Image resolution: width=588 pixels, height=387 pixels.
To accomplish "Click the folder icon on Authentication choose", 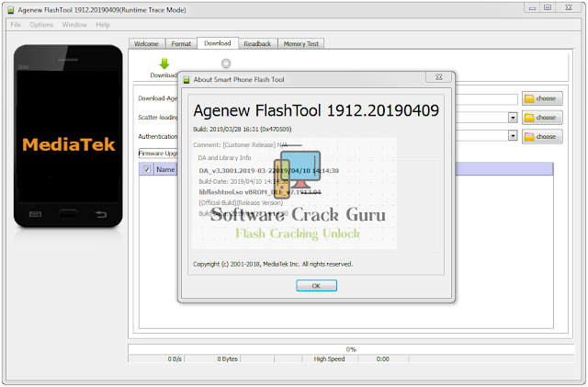I will [529, 137].
